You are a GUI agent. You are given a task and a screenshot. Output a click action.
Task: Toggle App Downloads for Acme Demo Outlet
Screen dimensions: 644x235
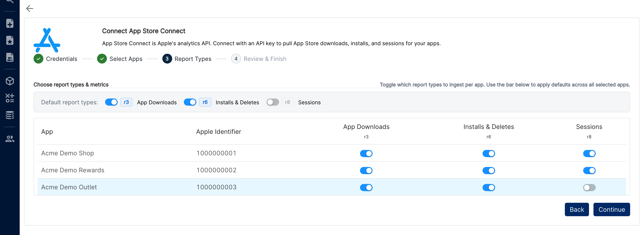(x=366, y=188)
